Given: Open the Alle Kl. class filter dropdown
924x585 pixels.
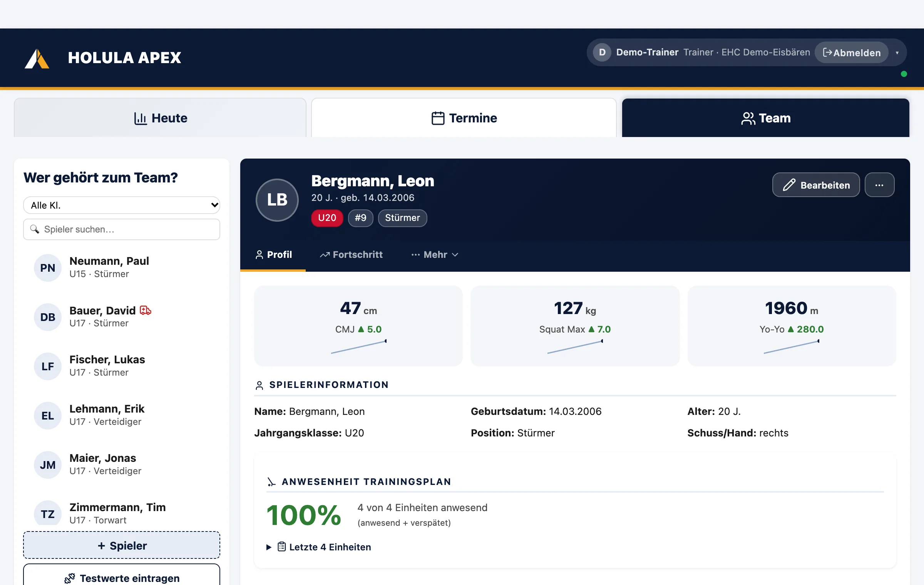Looking at the screenshot, I should (x=122, y=205).
